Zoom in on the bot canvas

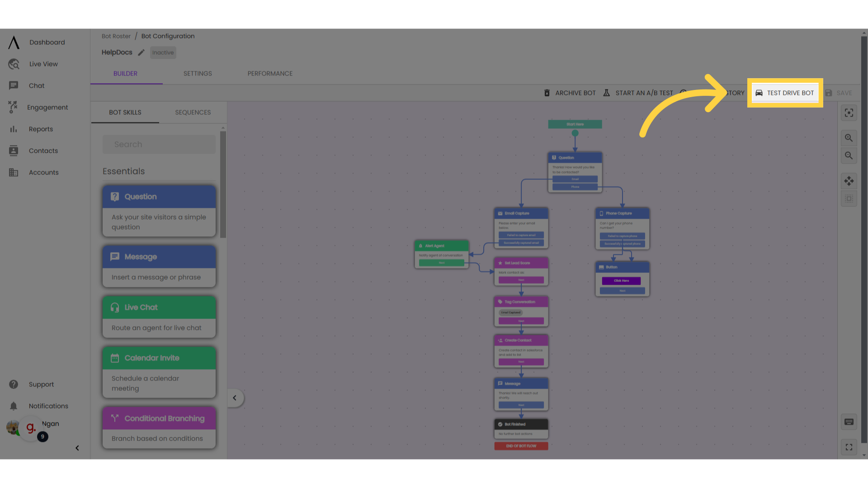coord(849,138)
